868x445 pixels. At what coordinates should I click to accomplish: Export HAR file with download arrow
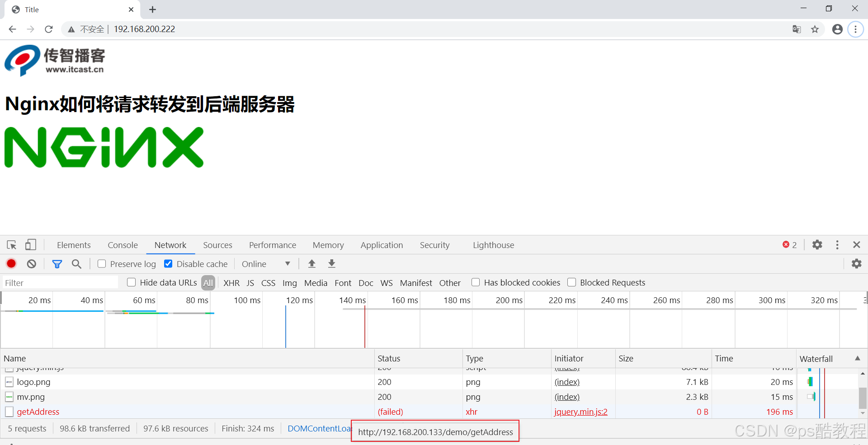(x=331, y=264)
